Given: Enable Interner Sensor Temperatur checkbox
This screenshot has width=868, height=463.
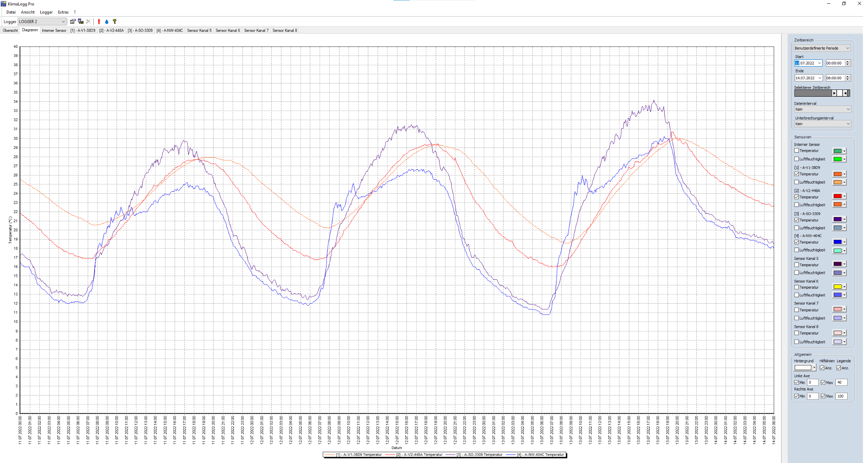Looking at the screenshot, I should click(796, 151).
